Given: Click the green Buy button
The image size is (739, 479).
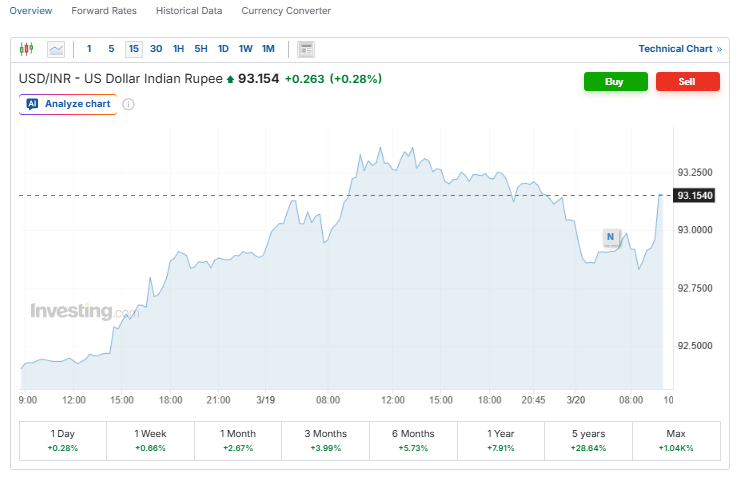Looking at the screenshot, I should point(615,81).
